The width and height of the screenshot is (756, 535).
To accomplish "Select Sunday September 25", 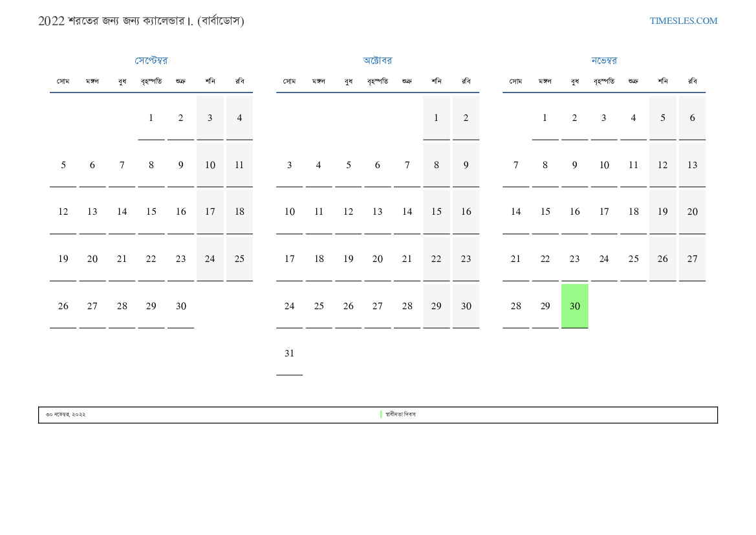I will tap(239, 259).
